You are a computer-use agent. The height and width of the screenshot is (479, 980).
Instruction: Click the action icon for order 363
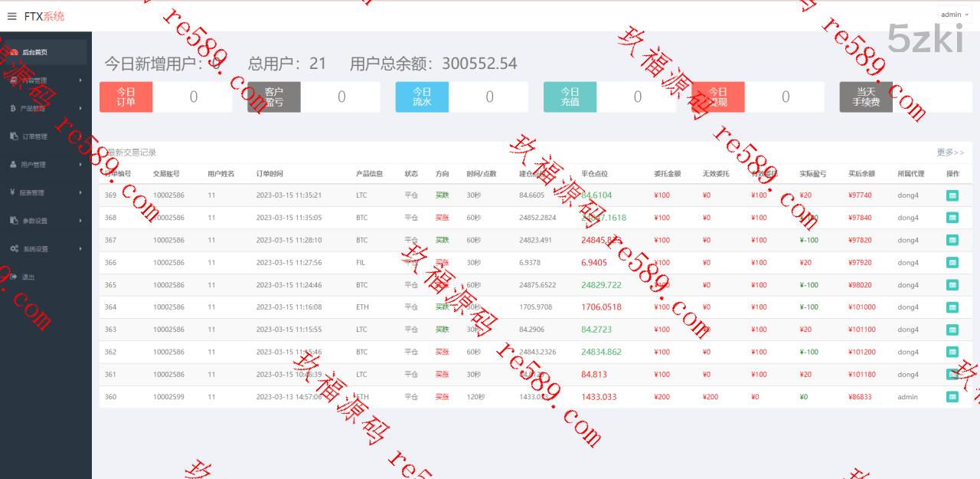[x=952, y=330]
